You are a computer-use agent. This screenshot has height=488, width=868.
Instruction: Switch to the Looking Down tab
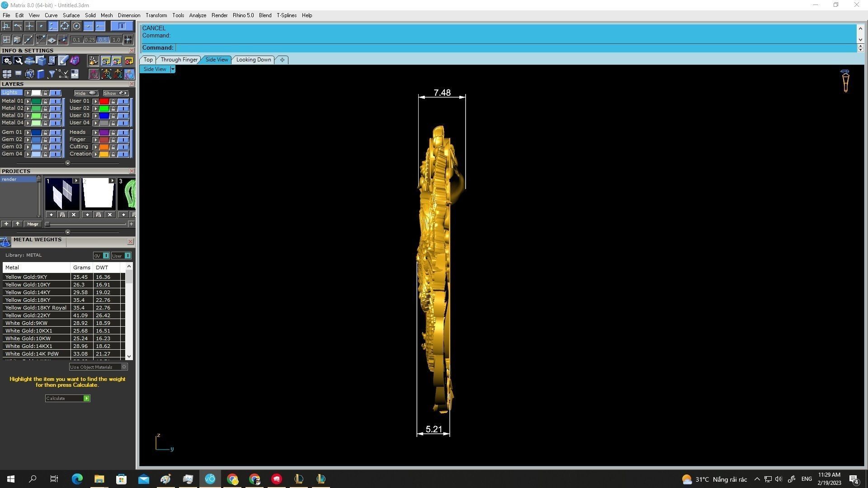coord(253,60)
